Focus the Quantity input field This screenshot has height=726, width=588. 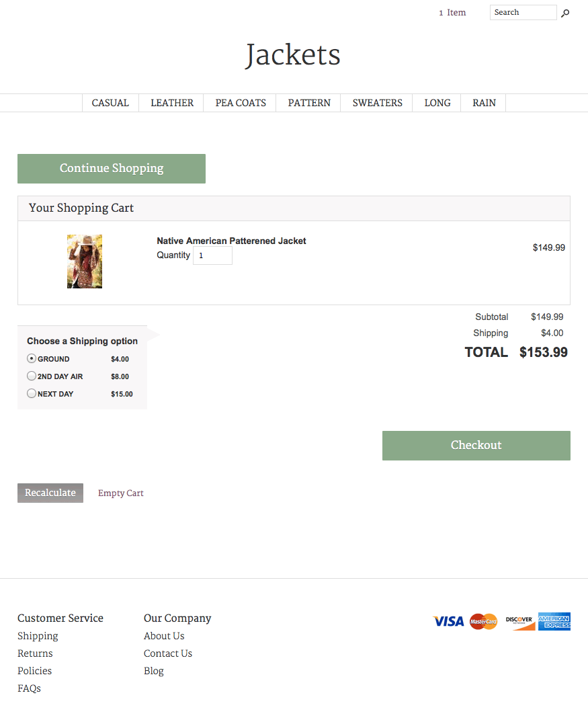click(x=212, y=255)
